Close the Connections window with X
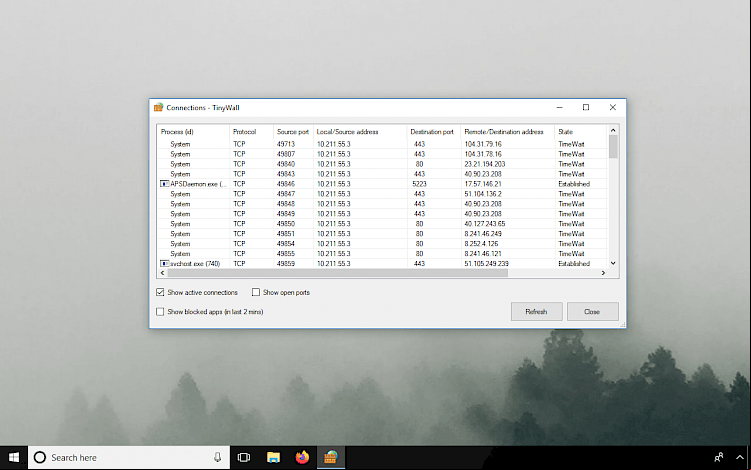This screenshot has width=751, height=470. tap(613, 107)
